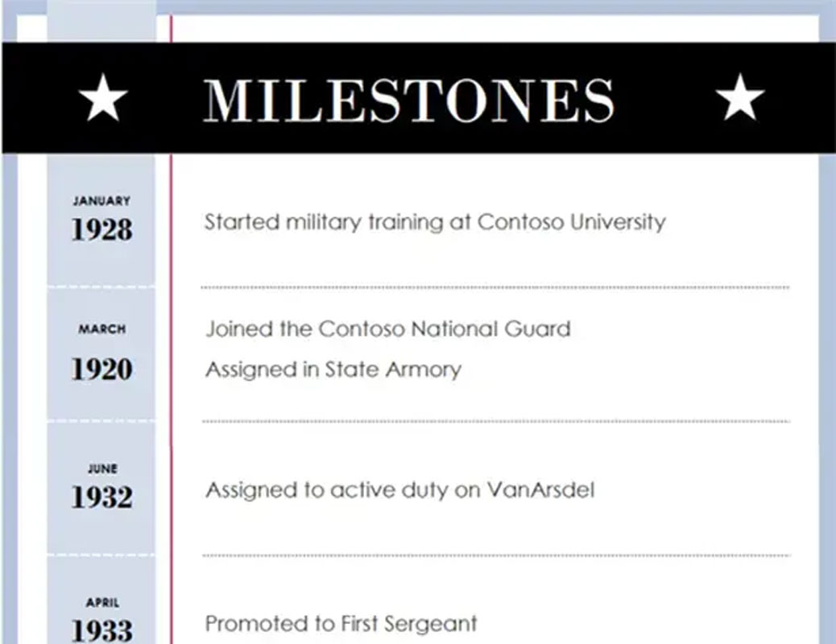Select the MILESTONES title text

pyautogui.click(x=408, y=100)
